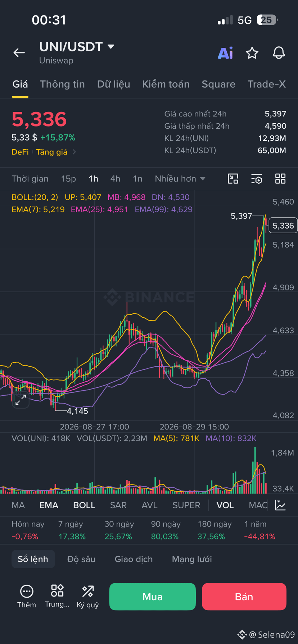Switch to the Giá tab
298x644 pixels.
pos(20,84)
